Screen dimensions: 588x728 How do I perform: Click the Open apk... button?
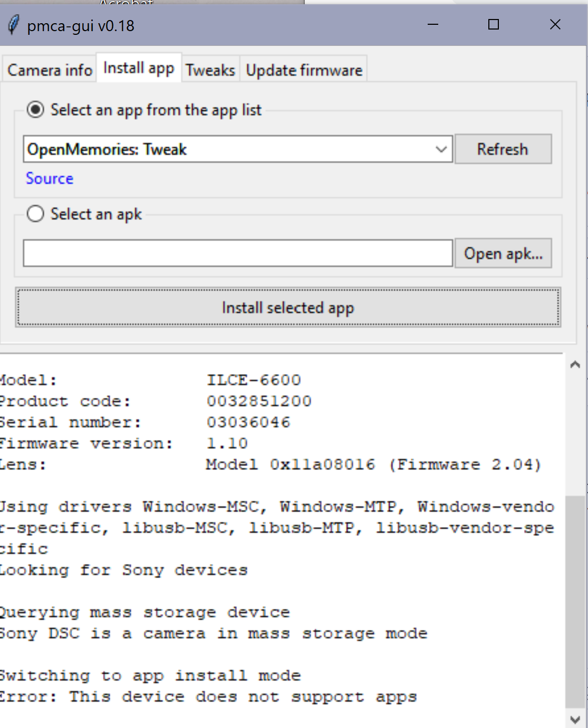[x=503, y=253]
